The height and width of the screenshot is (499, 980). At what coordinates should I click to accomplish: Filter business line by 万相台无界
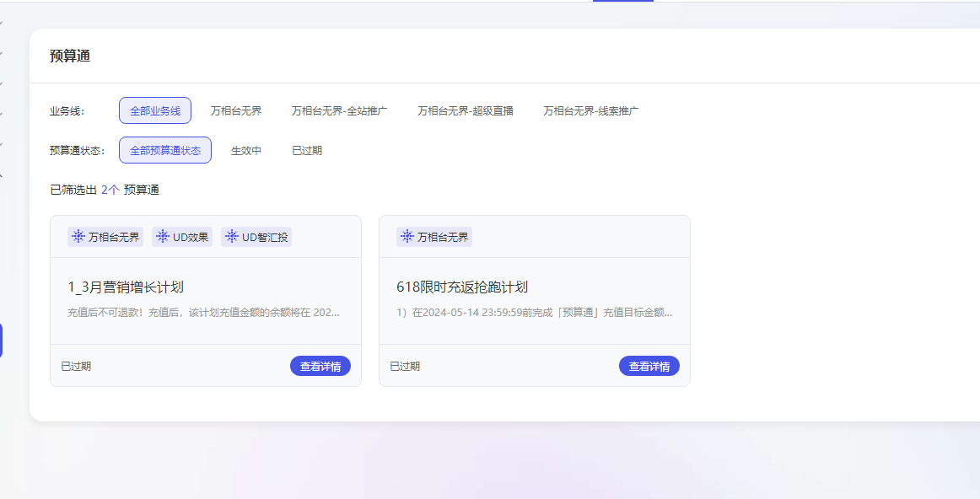(x=236, y=110)
